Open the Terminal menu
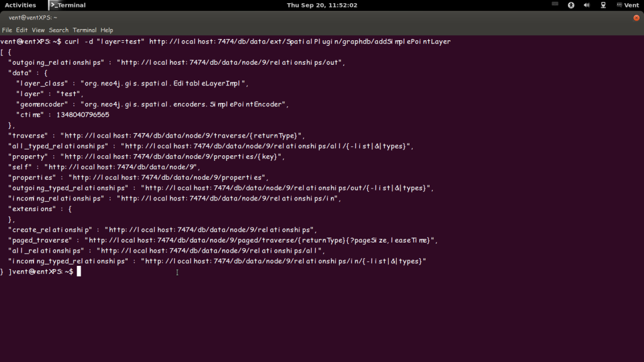Screen dimensions: 644x362 click(85, 30)
